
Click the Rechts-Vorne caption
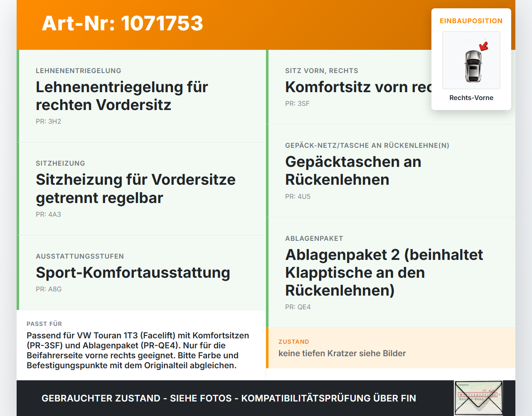tap(471, 98)
